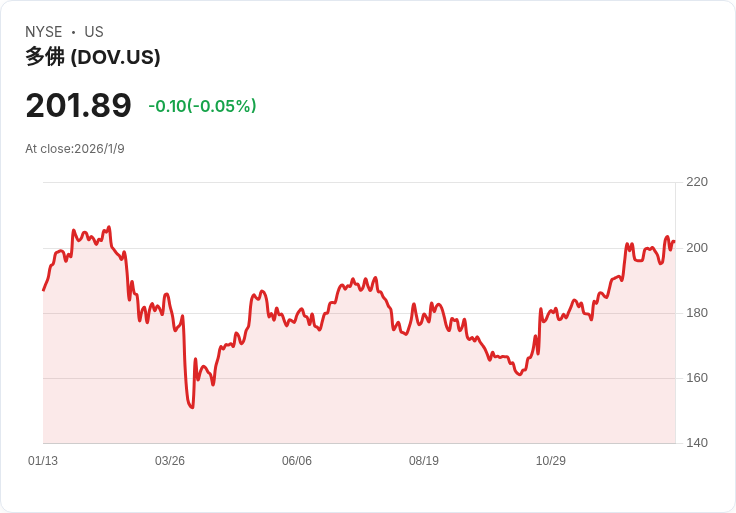Screen dimensions: 736x513
Task: Click the 06/06 date axis label
Action: tap(297, 461)
